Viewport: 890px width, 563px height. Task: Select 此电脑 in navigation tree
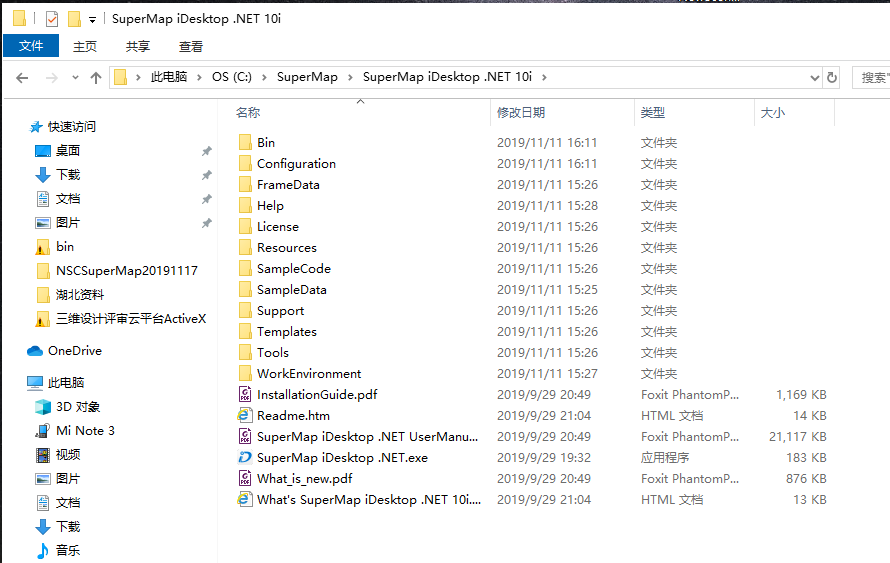click(66, 383)
